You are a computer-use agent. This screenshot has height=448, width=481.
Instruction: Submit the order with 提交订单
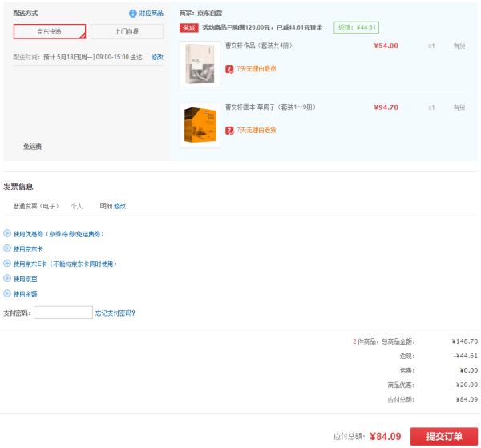click(444, 436)
